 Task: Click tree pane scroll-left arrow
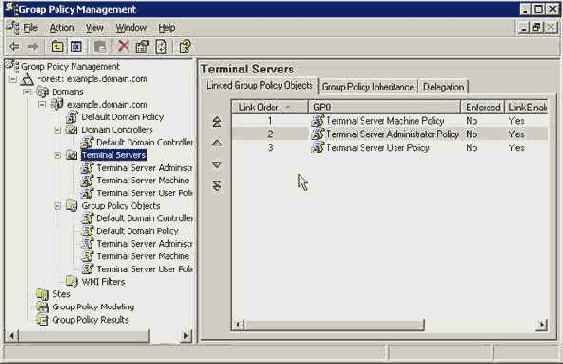12,336
